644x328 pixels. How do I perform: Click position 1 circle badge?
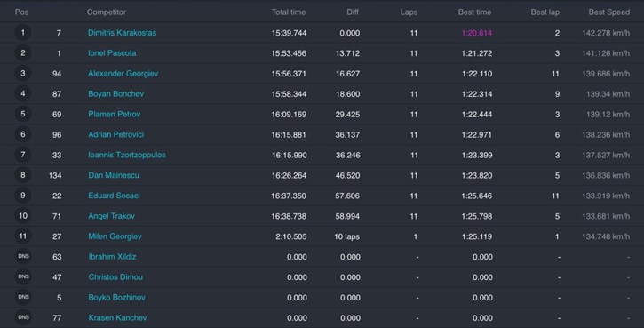click(23, 33)
